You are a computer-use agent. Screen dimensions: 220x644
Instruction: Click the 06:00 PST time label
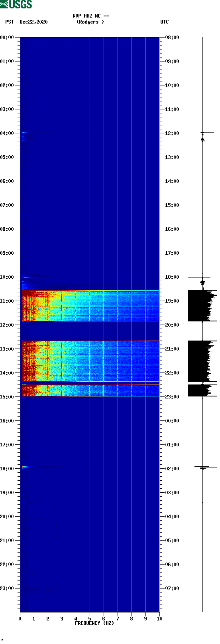tap(7, 181)
